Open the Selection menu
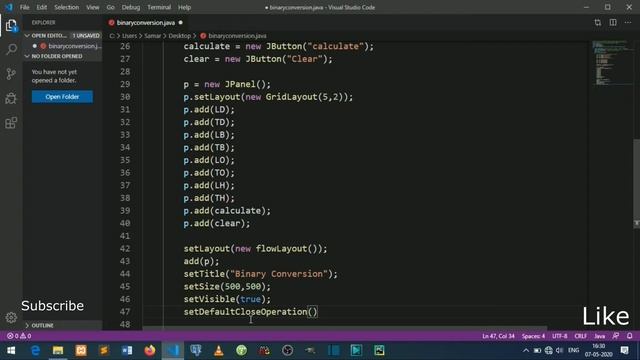 coord(67,7)
